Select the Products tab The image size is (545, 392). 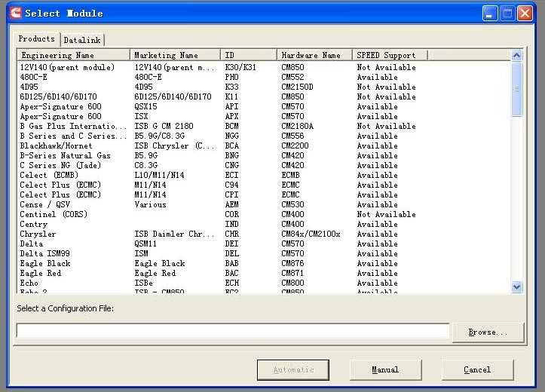[36, 38]
